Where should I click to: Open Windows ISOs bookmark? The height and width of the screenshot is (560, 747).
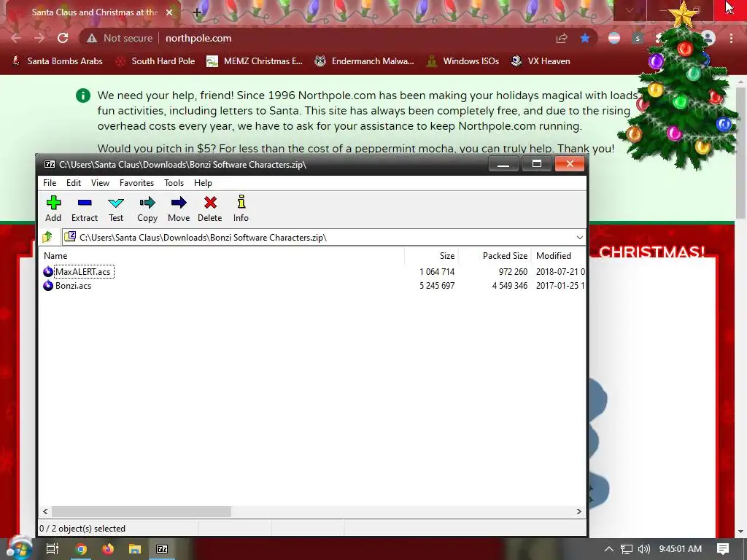tap(462, 61)
